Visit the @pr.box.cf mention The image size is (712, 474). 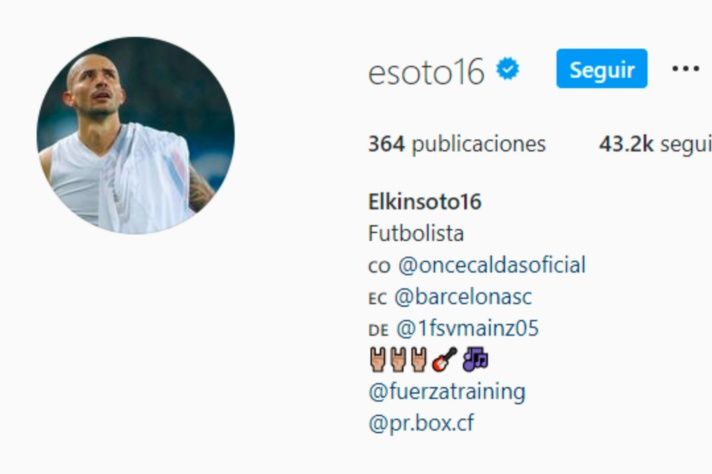(421, 423)
